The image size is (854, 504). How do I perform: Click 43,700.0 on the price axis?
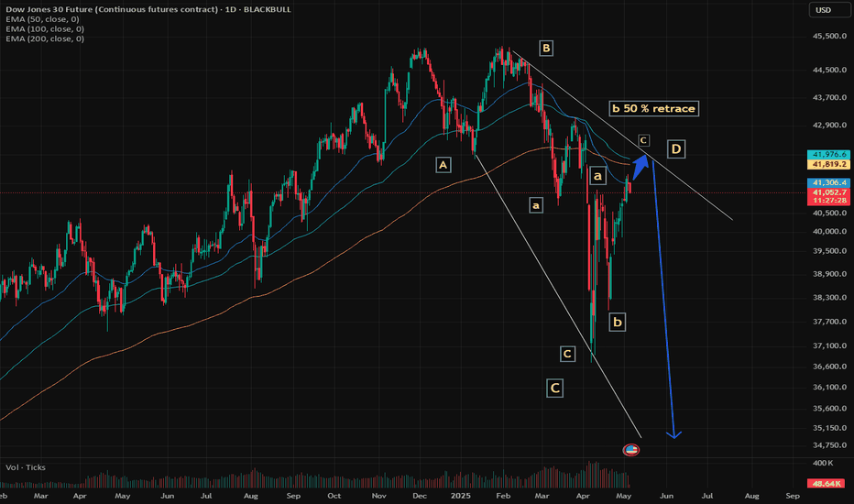[x=829, y=97]
